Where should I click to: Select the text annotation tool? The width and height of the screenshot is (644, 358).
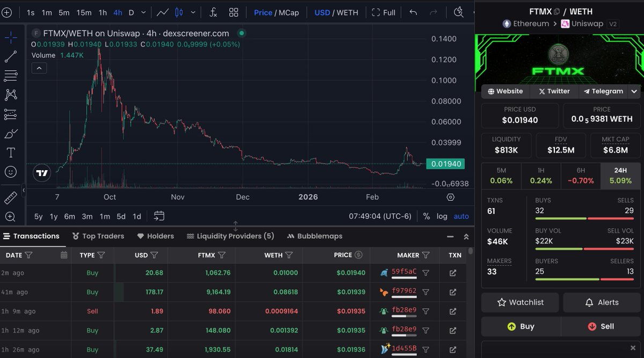(11, 152)
